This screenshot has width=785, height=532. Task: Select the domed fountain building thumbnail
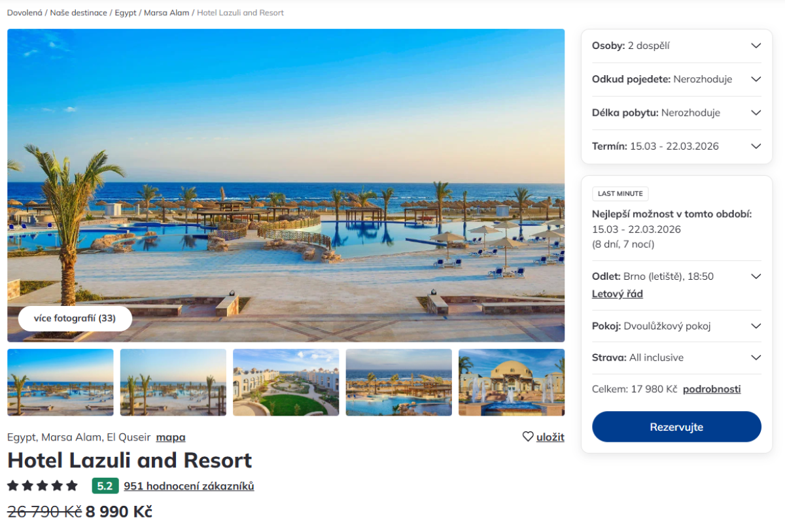click(x=512, y=382)
